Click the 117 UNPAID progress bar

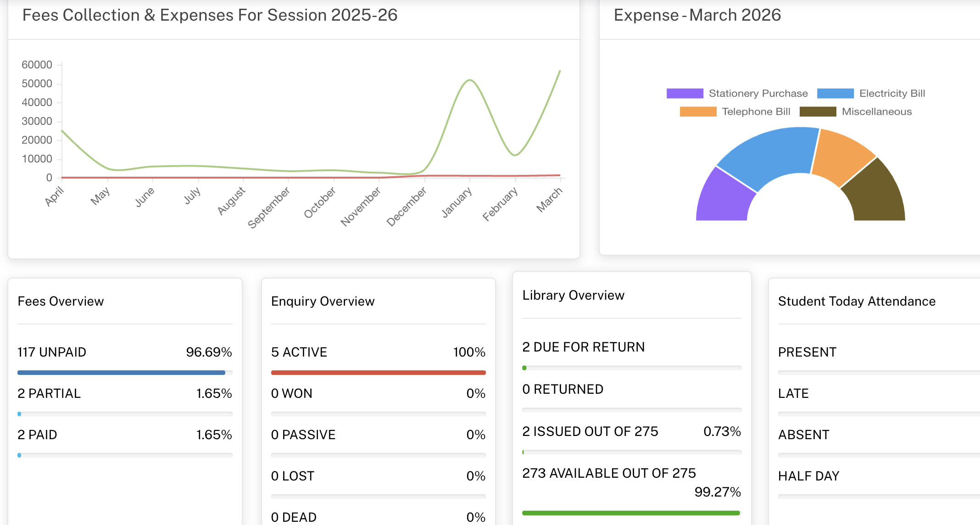coord(122,373)
